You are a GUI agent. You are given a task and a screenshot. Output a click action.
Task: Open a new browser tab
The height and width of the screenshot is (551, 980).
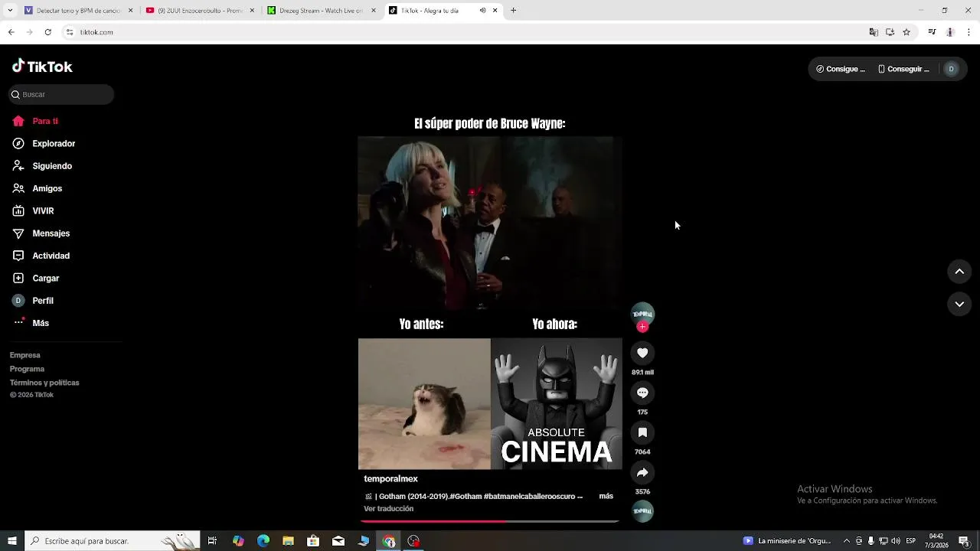coord(514,11)
